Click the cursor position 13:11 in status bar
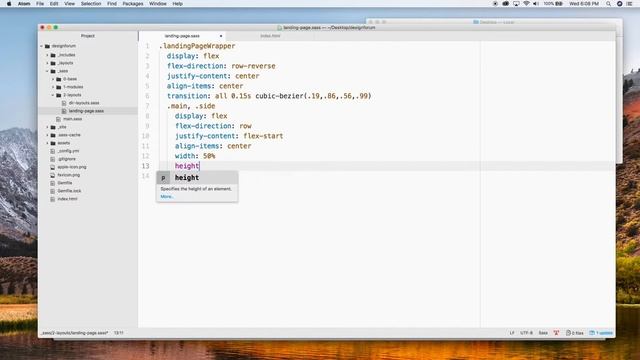Image resolution: width=640 pixels, height=360 pixels. click(118, 333)
